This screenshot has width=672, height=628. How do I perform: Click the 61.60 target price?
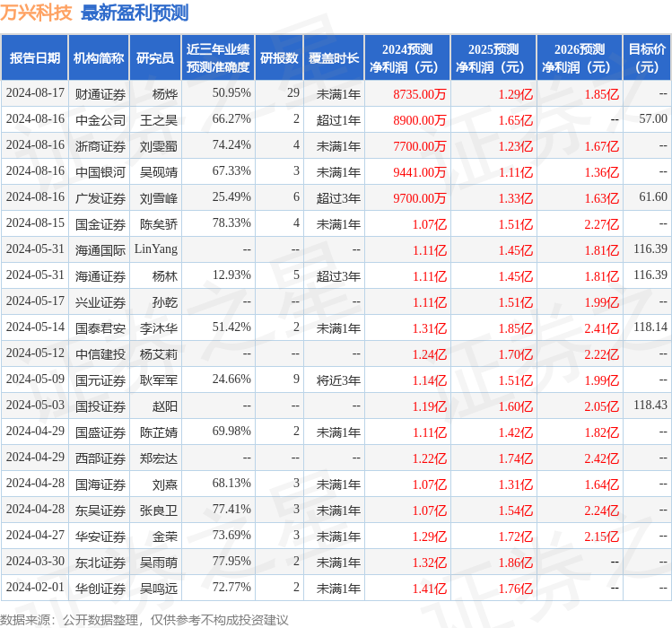pos(653,196)
